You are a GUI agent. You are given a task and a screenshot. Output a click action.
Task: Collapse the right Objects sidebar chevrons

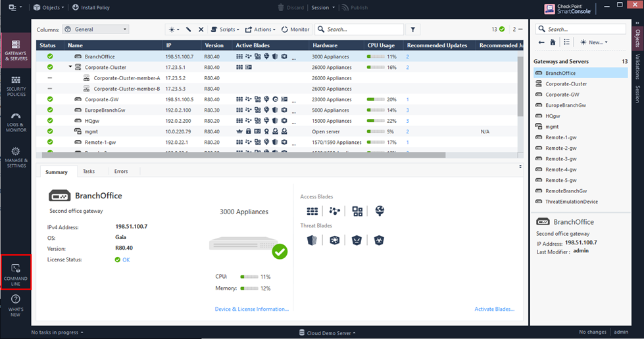[637, 24]
